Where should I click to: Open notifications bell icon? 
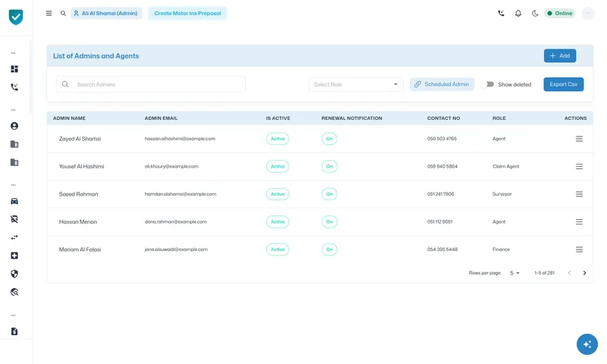click(518, 13)
